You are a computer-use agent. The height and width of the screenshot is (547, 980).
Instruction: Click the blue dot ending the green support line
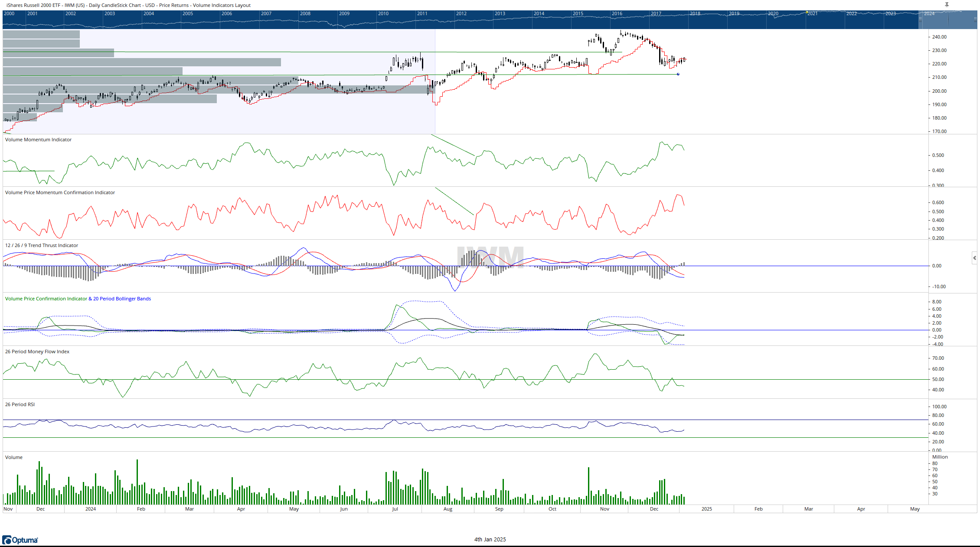pos(678,75)
